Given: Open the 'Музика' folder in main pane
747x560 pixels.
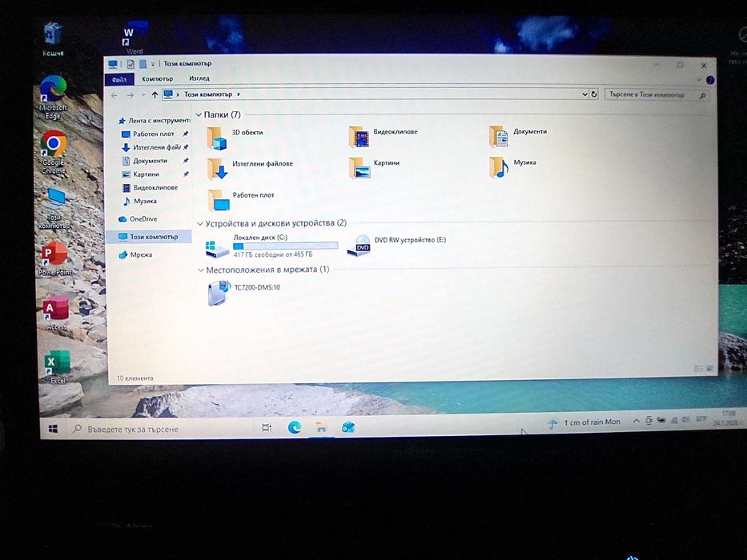Looking at the screenshot, I should click(x=512, y=167).
